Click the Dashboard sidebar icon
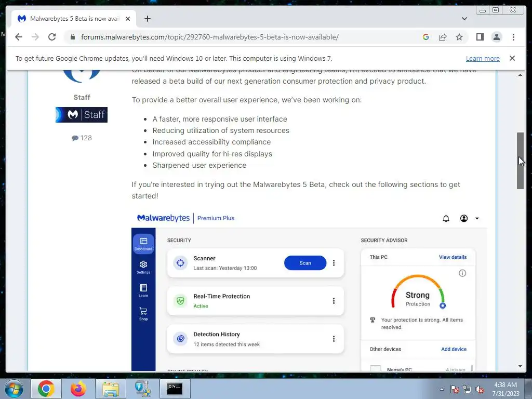532x399 pixels. coord(143,244)
